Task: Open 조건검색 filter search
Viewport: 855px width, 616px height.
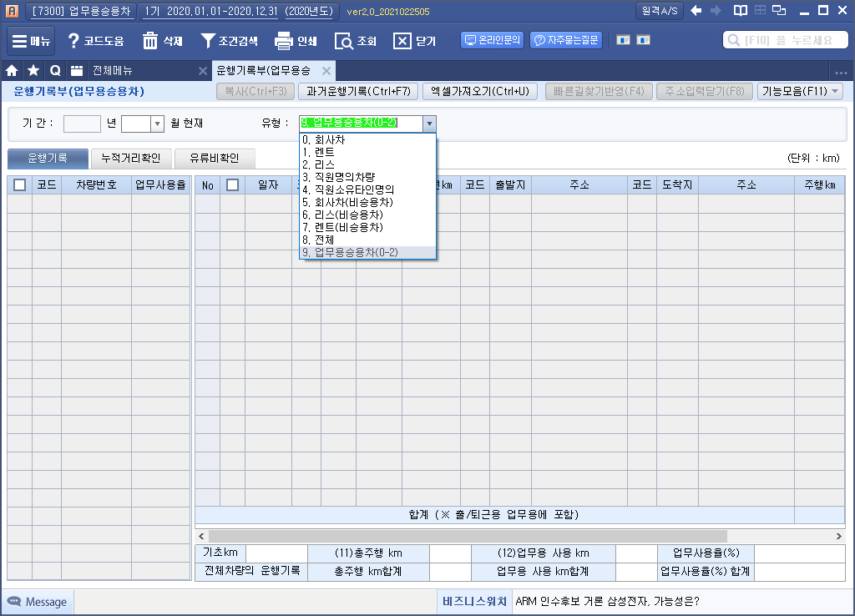Action: (x=229, y=41)
